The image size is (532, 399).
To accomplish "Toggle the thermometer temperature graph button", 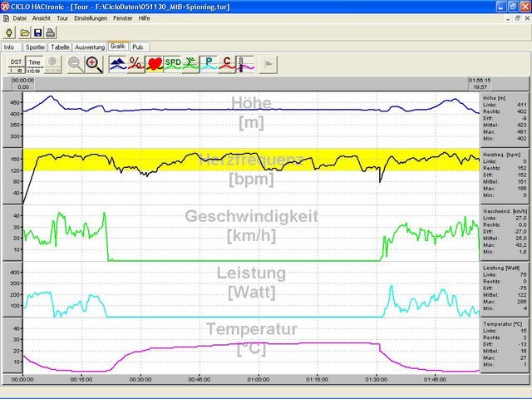I will pyautogui.click(x=245, y=65).
